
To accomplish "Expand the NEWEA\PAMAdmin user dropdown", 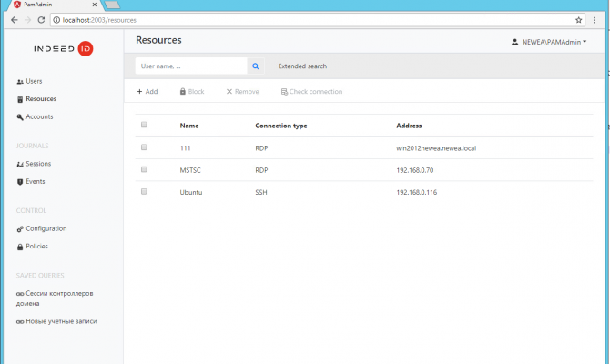I will click(548, 42).
